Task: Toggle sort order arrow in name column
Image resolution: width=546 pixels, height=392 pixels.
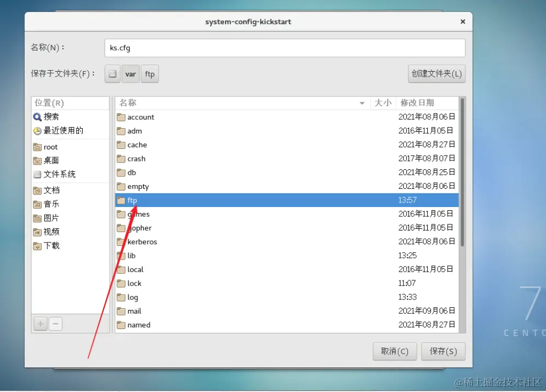Action: point(362,103)
